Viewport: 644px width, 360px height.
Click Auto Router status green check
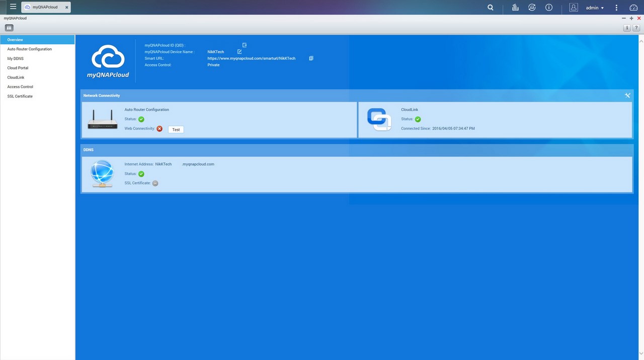click(x=141, y=119)
